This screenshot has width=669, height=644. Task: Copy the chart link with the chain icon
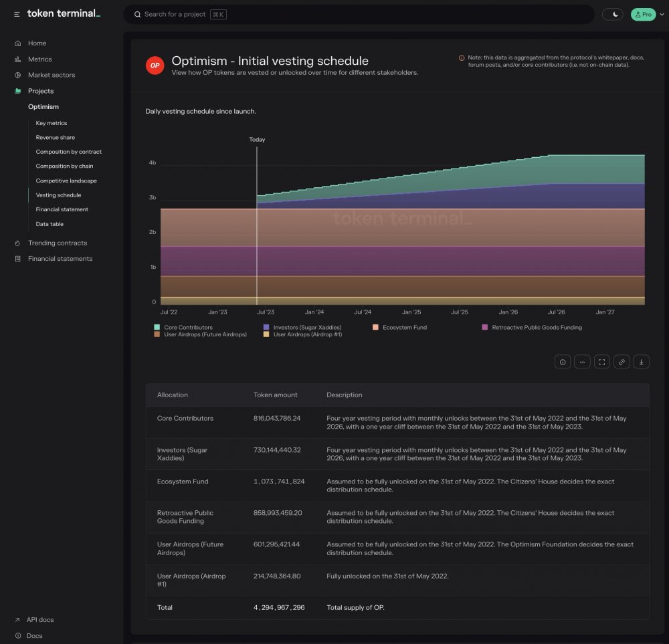[x=622, y=362]
